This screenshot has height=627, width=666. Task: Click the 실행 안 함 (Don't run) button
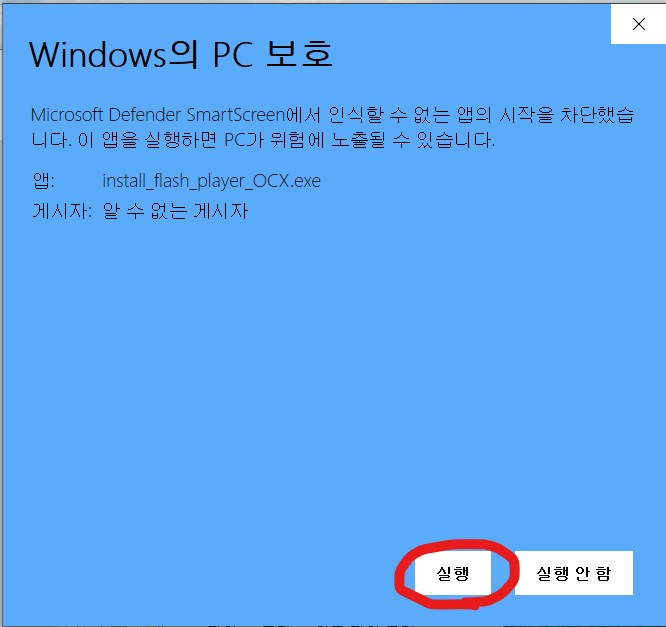[x=574, y=573]
